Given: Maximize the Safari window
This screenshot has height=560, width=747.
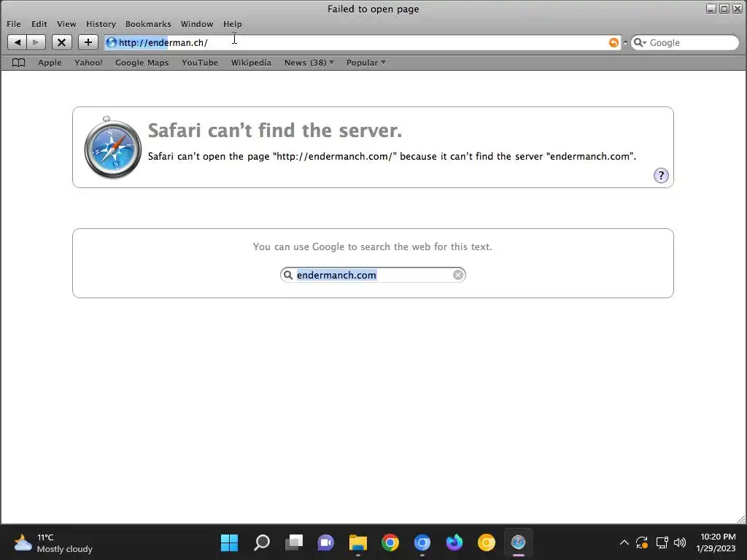Looking at the screenshot, I should (724, 9).
